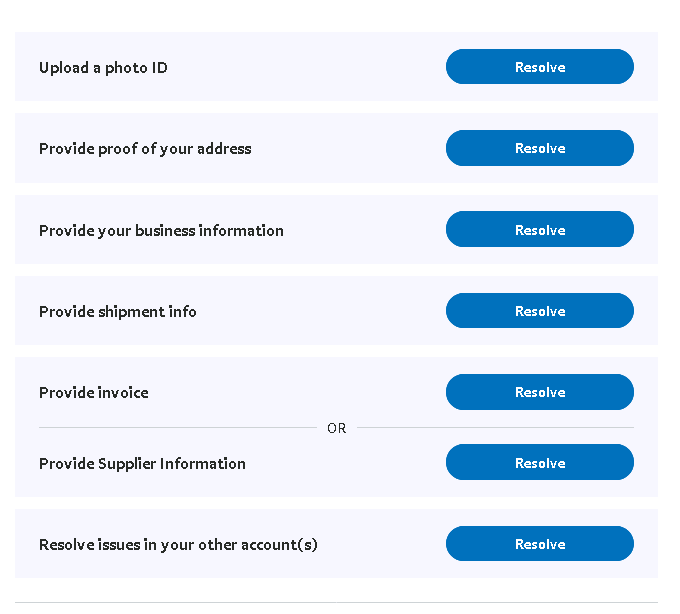Select the "Provide invoice" label
Viewport: 680px width, 614px height.
click(93, 393)
